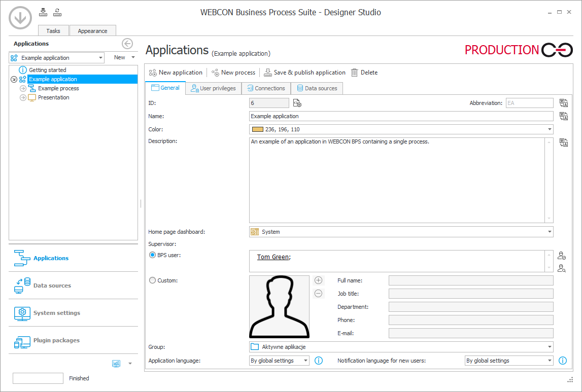582x392 pixels.
Task: Open the Data sources section in sidebar
Action: (x=73, y=286)
